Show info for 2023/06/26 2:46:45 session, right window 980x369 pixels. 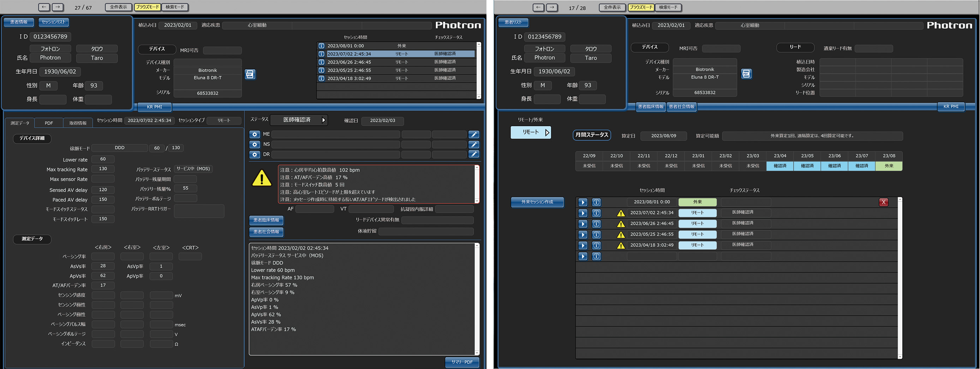[596, 224]
